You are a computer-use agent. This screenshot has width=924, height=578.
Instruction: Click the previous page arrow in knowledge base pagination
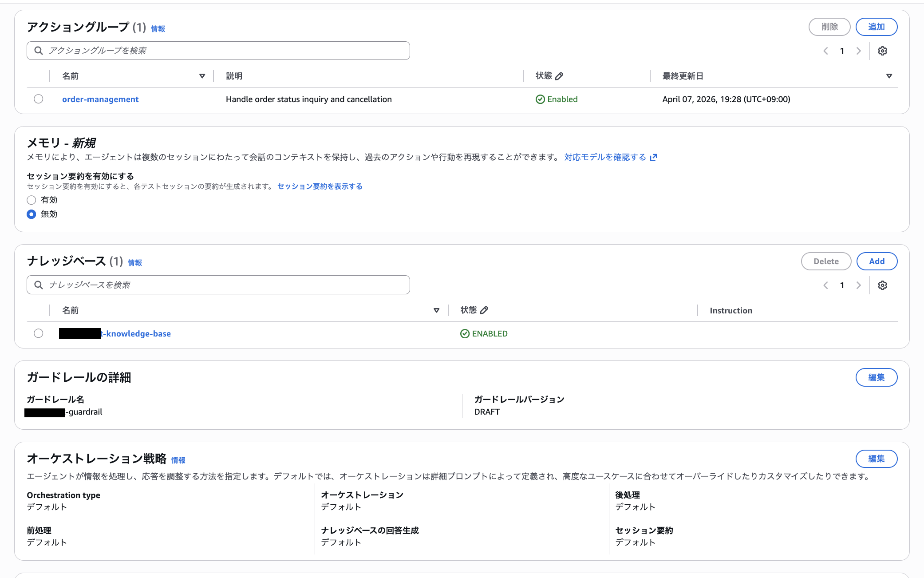[825, 285]
